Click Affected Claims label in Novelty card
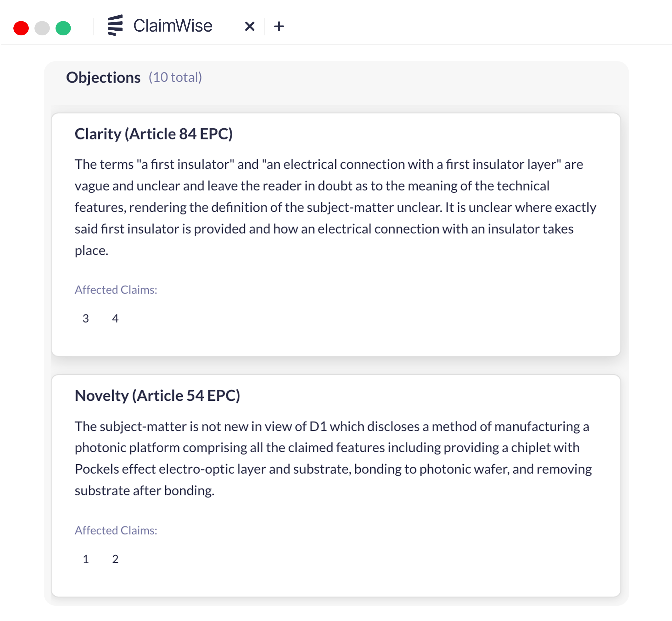 [116, 530]
